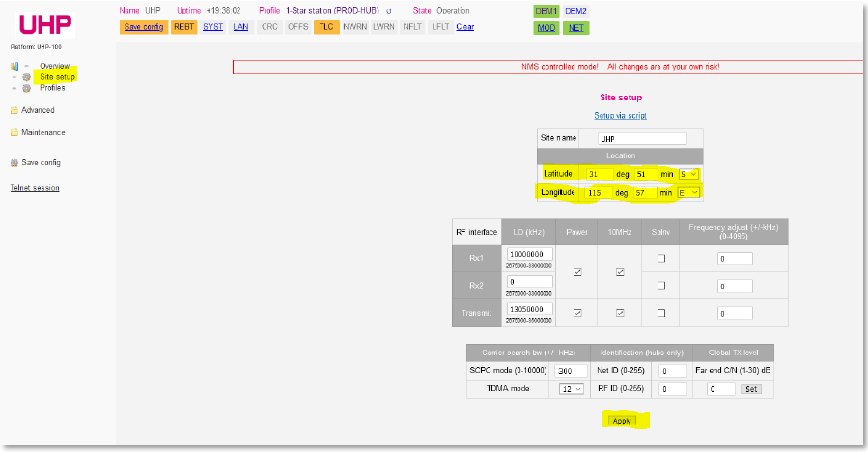The width and height of the screenshot is (868, 452).
Task: Click the gear icon beside Site setup
Action: click(x=27, y=77)
